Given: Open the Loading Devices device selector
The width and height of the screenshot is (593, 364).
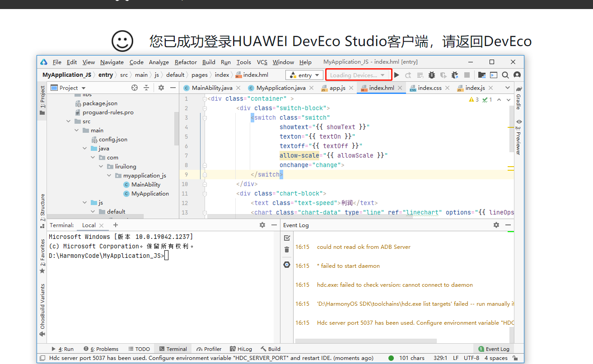Looking at the screenshot, I should click(x=358, y=75).
